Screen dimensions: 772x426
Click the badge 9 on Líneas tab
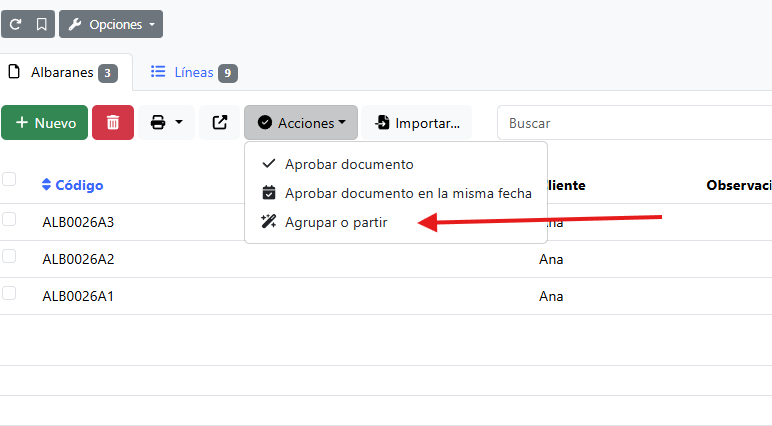click(228, 73)
